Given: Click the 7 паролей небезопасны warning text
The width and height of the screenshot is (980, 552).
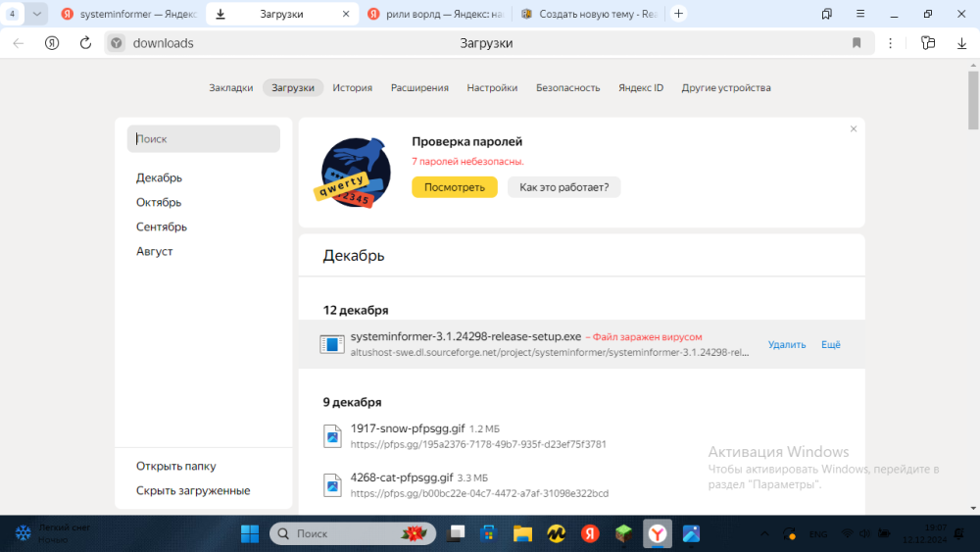Looking at the screenshot, I should click(x=467, y=162).
